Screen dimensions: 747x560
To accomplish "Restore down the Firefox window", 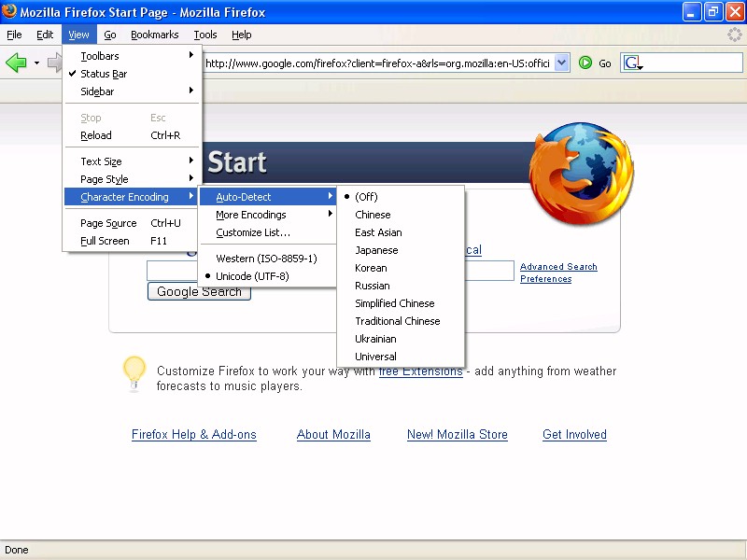I will [x=712, y=12].
